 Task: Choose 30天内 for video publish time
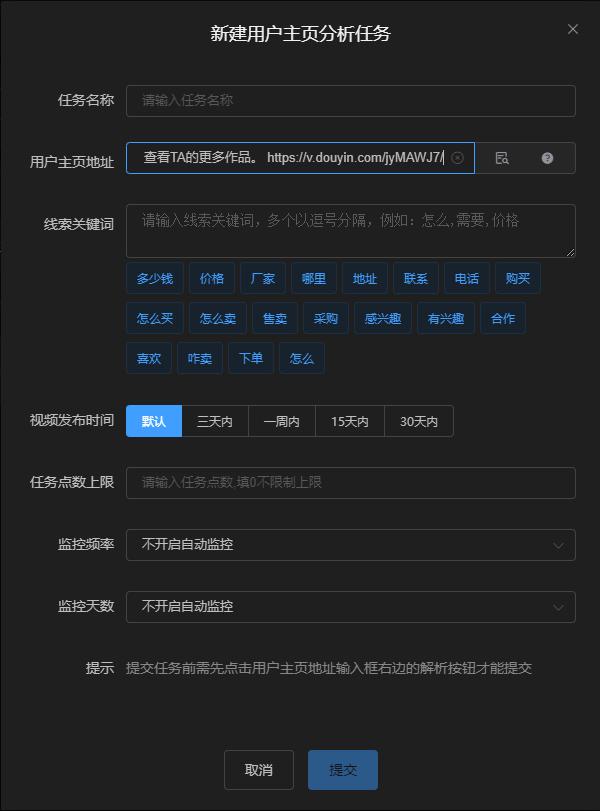click(419, 421)
